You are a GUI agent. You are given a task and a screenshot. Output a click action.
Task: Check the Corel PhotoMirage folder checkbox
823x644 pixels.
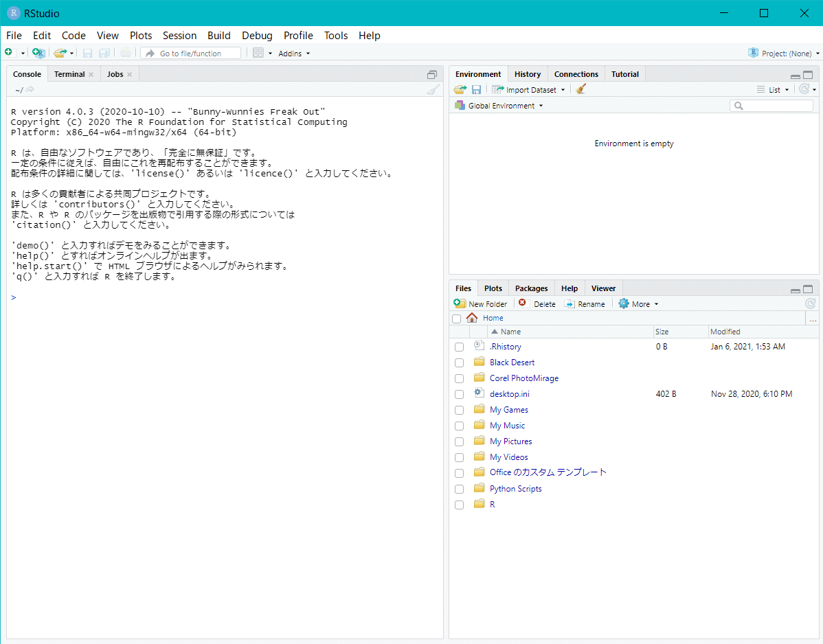pos(460,378)
